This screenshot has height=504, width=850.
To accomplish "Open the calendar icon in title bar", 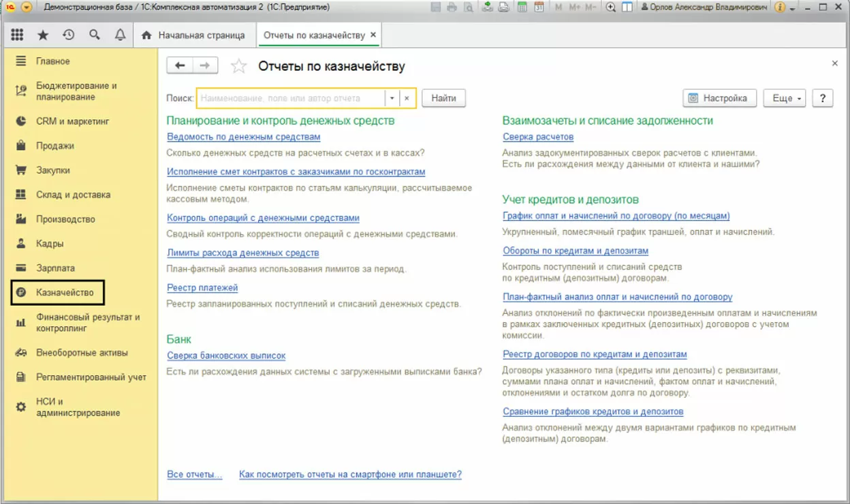I will (539, 7).
